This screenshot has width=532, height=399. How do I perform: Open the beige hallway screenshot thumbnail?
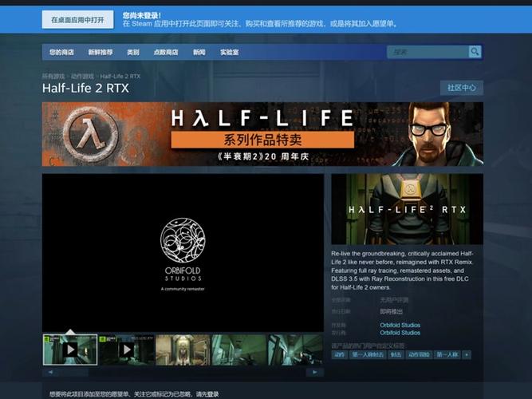tap(183, 350)
